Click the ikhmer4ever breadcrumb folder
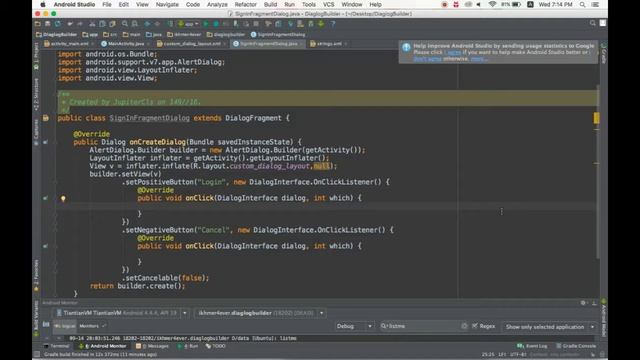The height and width of the screenshot is (360, 640). (x=184, y=35)
